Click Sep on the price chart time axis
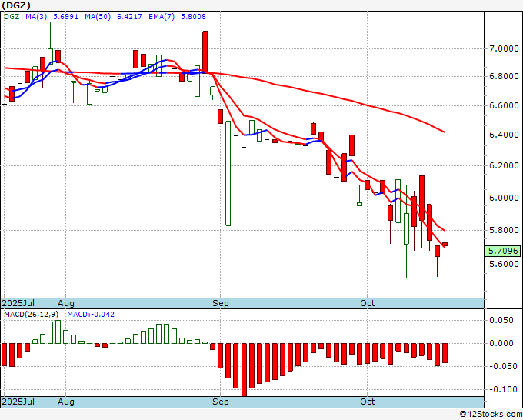The width and height of the screenshot is (523, 420). coord(221,304)
